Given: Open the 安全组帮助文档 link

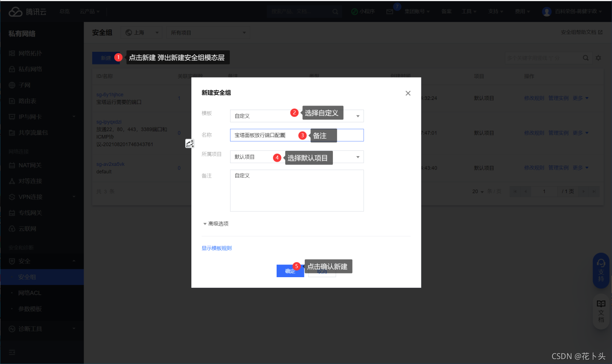Looking at the screenshot, I should (x=579, y=32).
